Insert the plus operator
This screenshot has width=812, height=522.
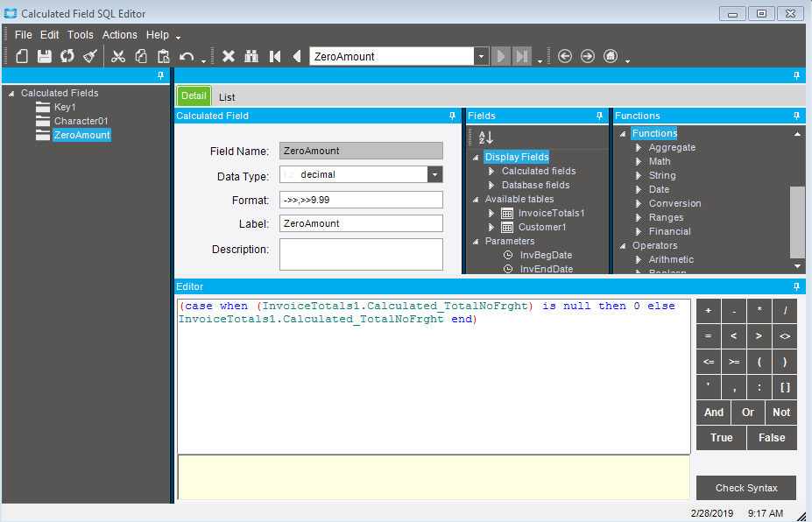pos(708,311)
